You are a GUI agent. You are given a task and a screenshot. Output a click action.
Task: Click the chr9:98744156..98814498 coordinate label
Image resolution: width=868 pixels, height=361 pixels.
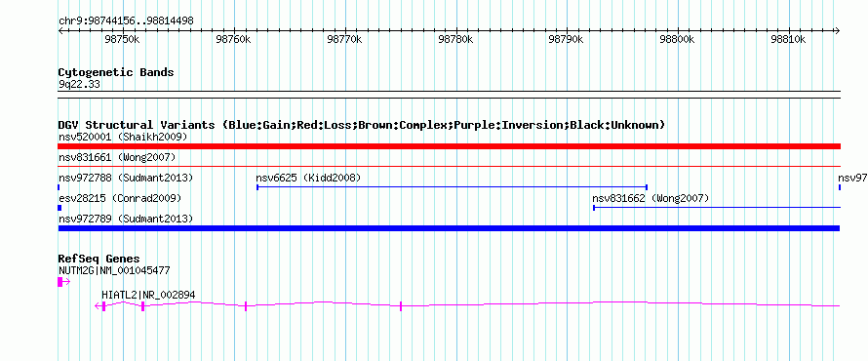coord(126,21)
